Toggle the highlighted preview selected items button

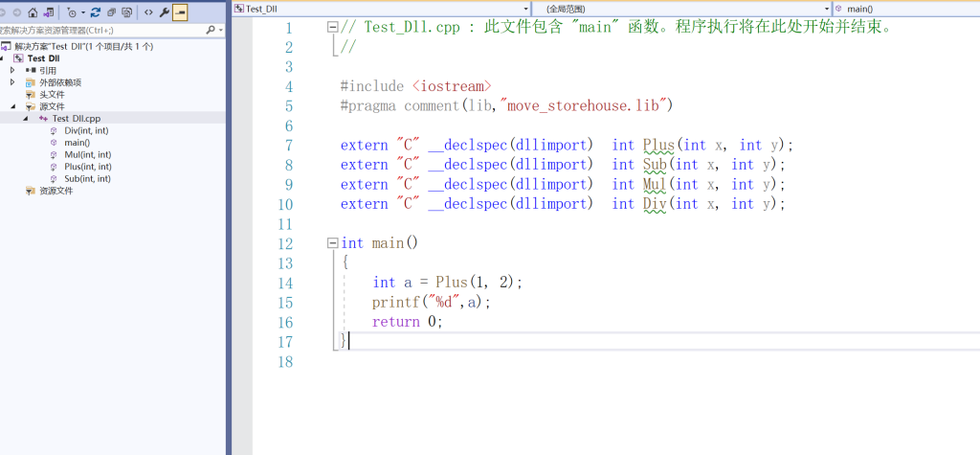tap(180, 12)
